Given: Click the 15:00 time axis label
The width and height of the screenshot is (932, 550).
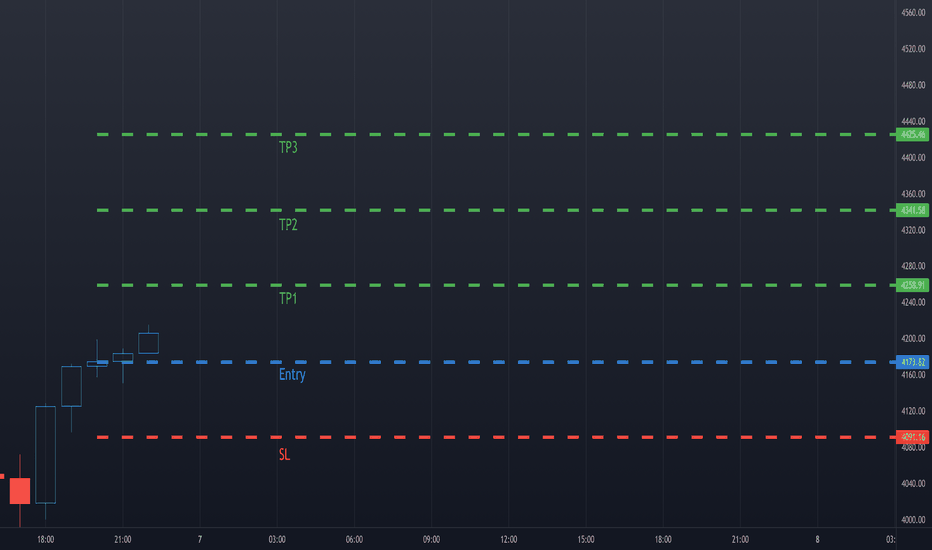Looking at the screenshot, I should [x=586, y=539].
